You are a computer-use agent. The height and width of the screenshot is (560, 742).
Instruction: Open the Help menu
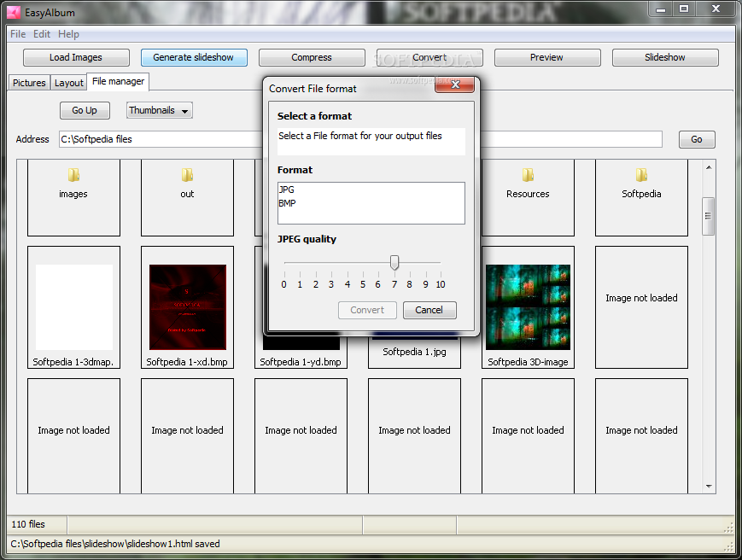coord(68,34)
